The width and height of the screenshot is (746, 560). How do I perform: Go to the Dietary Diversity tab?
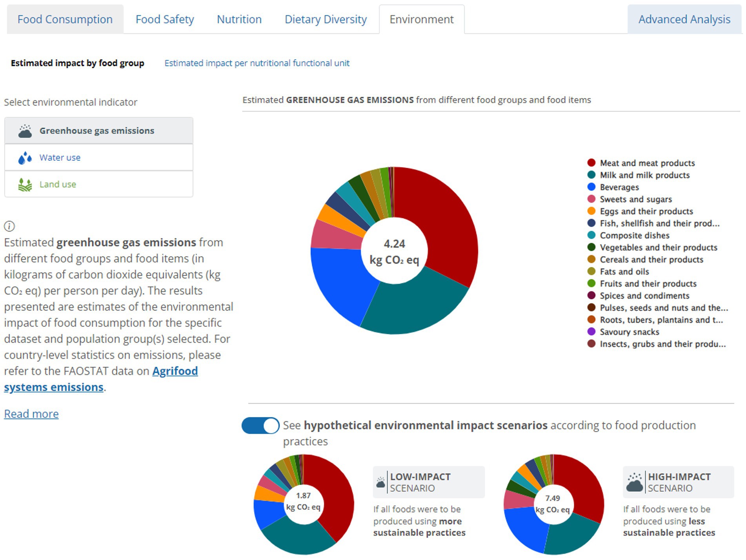(x=326, y=19)
